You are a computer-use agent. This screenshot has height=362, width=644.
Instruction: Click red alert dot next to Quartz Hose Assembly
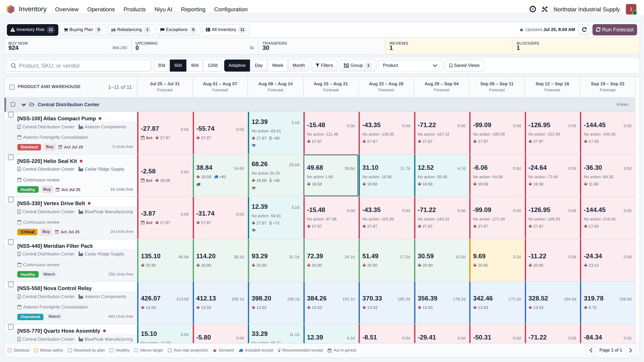104,331
